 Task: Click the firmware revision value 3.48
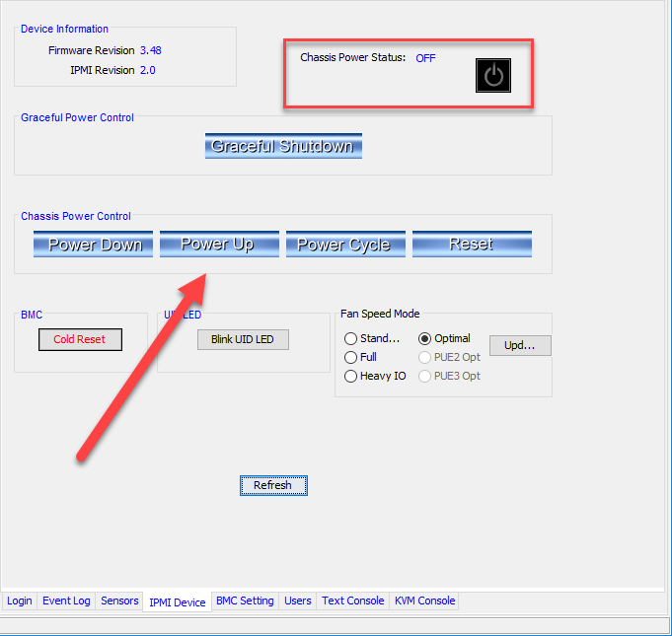(x=151, y=50)
